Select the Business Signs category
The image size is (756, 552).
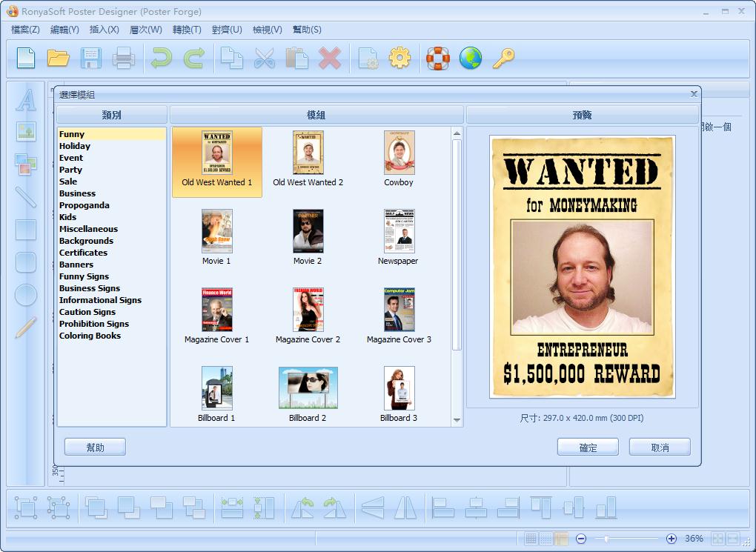click(90, 288)
